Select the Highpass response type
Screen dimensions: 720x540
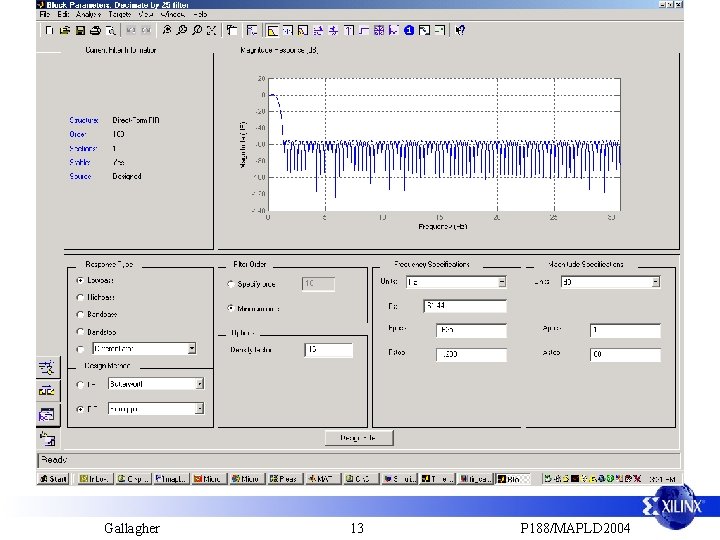click(x=80, y=297)
